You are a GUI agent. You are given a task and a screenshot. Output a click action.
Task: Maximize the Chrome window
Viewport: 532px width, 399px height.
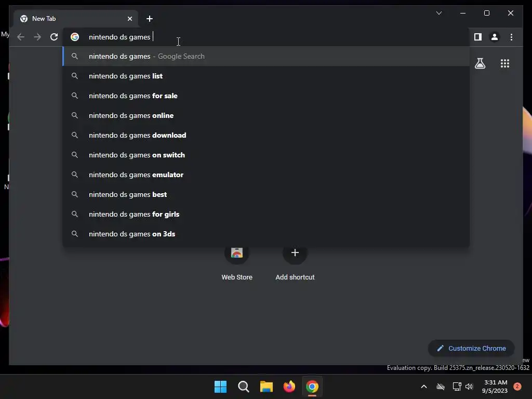486,13
